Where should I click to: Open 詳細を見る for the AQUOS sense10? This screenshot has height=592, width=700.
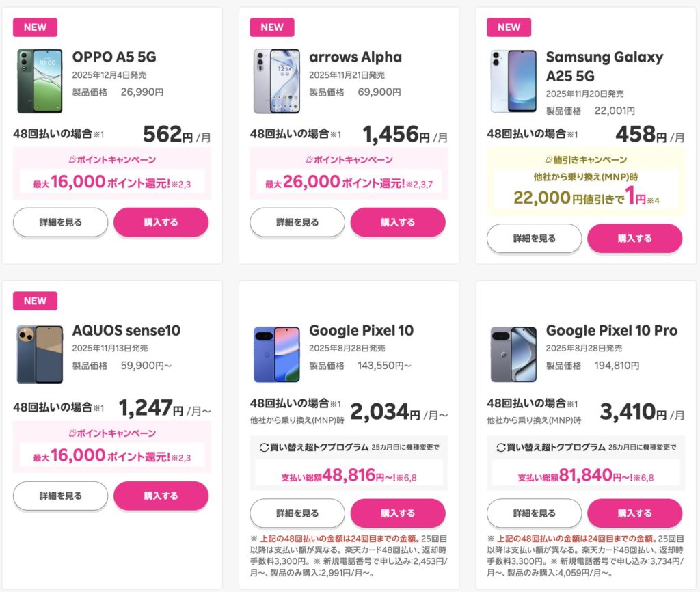tap(60, 497)
